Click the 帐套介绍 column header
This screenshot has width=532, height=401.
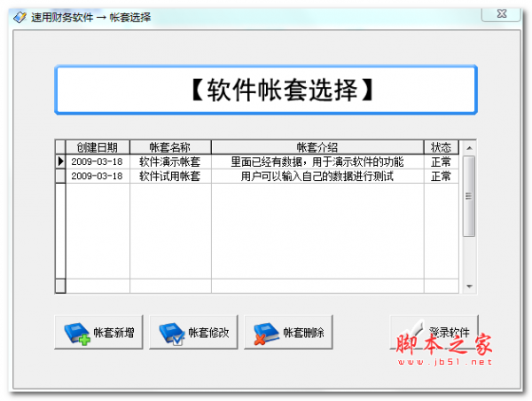(x=317, y=147)
